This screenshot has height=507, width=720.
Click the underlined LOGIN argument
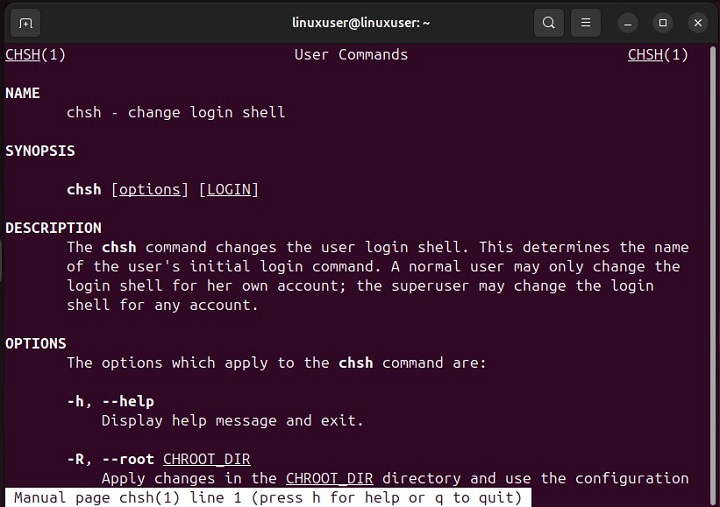tap(232, 189)
